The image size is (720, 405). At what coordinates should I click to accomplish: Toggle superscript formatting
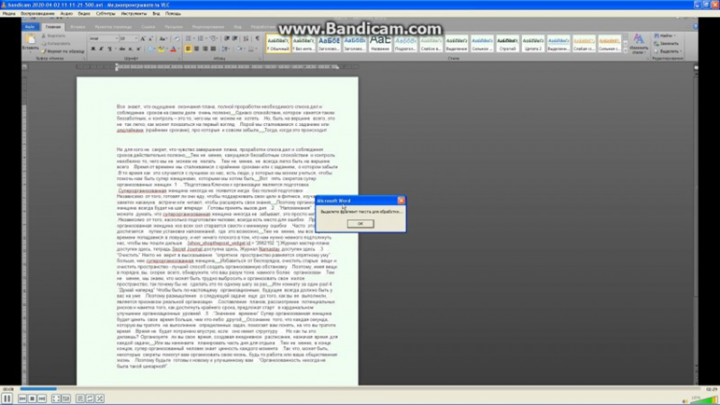(x=138, y=49)
